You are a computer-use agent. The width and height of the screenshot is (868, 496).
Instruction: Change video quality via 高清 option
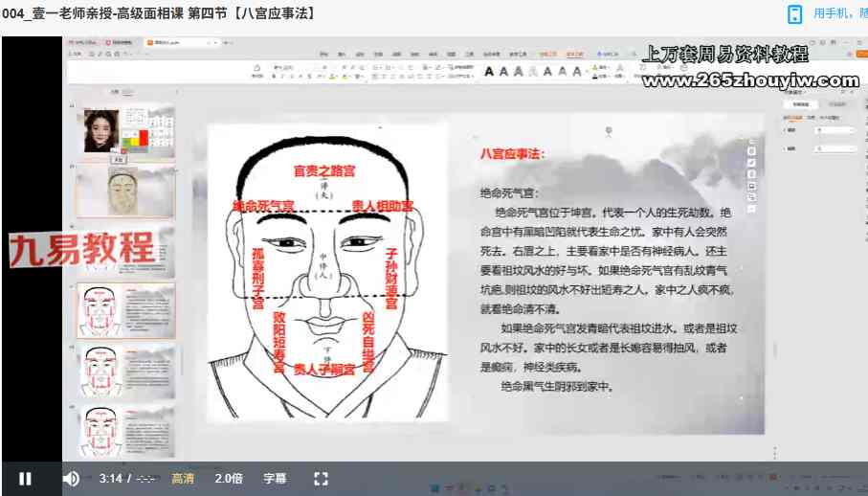point(183,478)
